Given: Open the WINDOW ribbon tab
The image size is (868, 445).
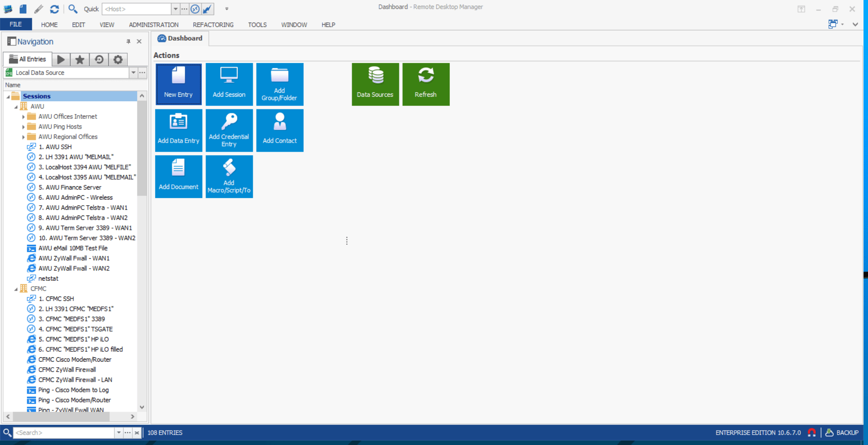Looking at the screenshot, I should [x=294, y=25].
